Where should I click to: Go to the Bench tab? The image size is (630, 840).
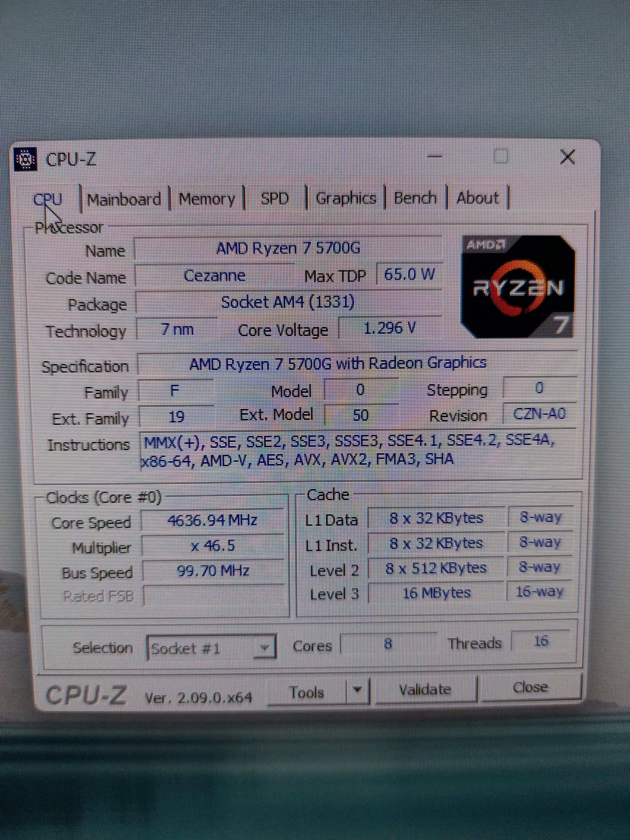(415, 198)
